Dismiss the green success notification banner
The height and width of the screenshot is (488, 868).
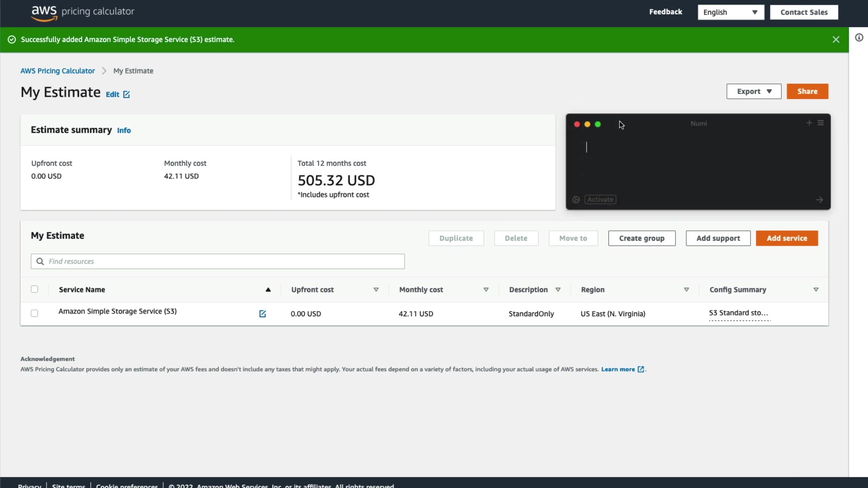(836, 40)
